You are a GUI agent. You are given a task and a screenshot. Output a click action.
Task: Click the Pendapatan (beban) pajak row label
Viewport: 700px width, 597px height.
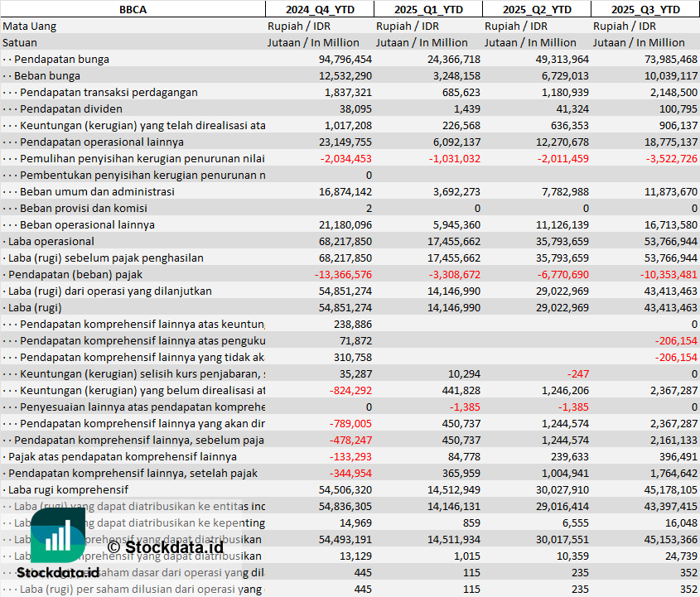75,274
